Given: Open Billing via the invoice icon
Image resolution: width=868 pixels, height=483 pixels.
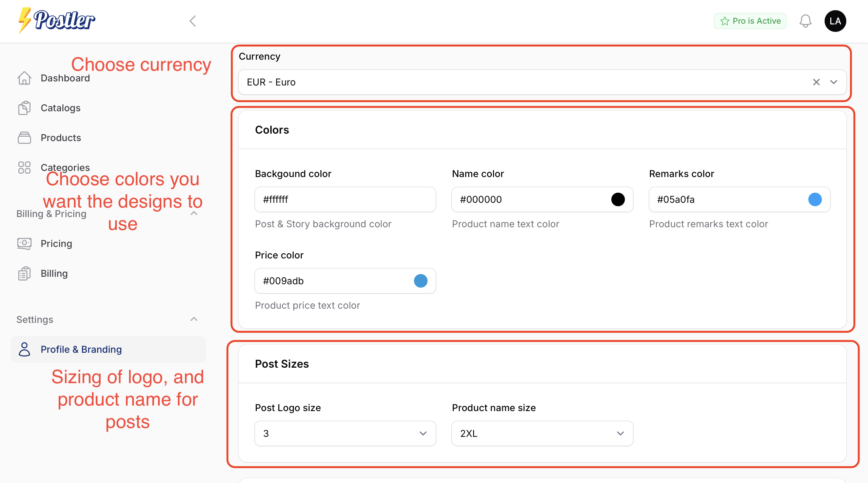Looking at the screenshot, I should [x=24, y=273].
